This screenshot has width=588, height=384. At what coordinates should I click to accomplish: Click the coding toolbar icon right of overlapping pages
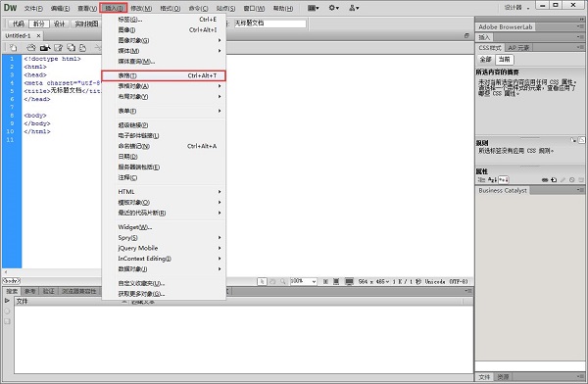tap(83, 48)
